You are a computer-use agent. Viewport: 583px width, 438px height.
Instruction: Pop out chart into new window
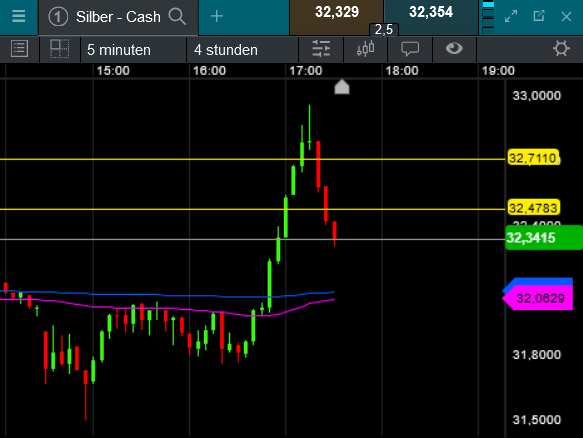pos(539,16)
